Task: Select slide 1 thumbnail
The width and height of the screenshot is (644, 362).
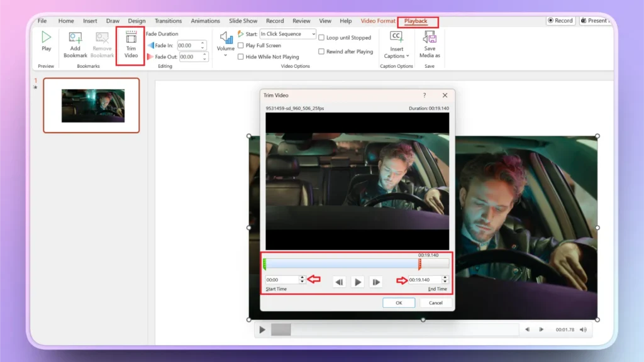Action: click(x=91, y=106)
